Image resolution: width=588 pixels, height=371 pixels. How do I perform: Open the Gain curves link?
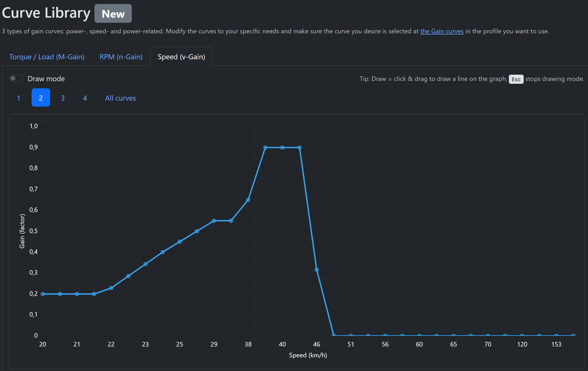coord(442,31)
